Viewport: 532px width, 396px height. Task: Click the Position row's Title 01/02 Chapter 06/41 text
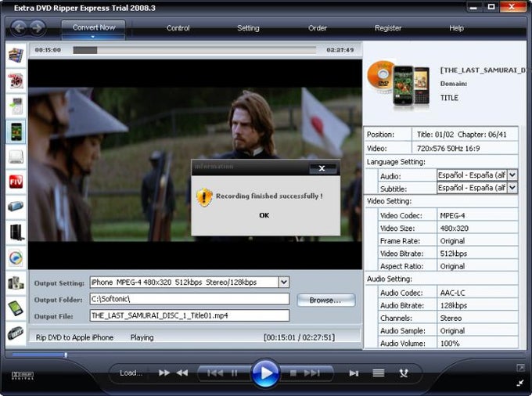pos(462,135)
